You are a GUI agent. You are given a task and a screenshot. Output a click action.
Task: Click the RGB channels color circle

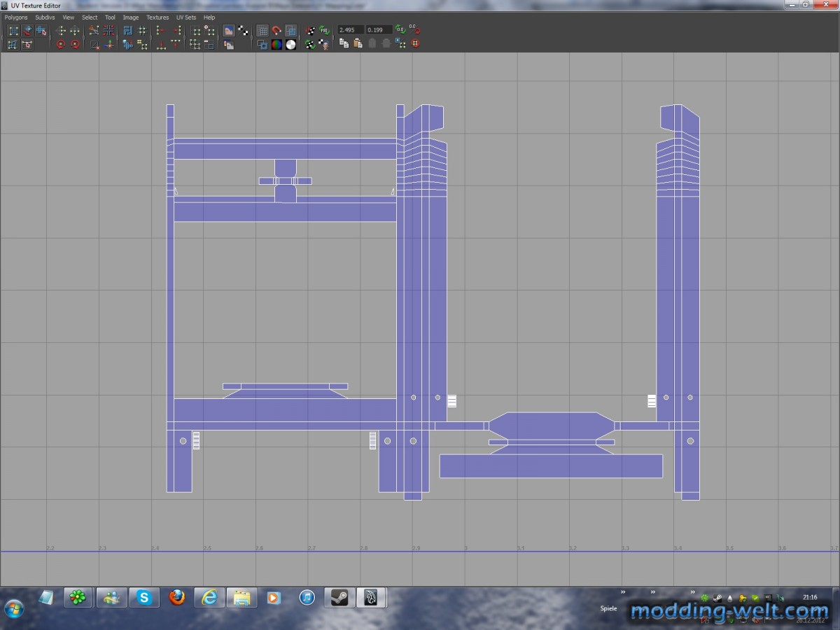point(276,44)
